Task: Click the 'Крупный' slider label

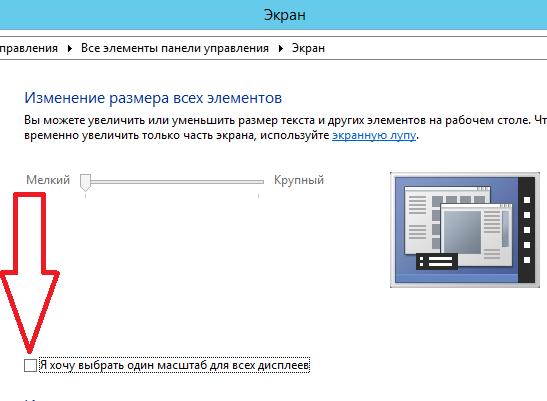Action: [299, 180]
